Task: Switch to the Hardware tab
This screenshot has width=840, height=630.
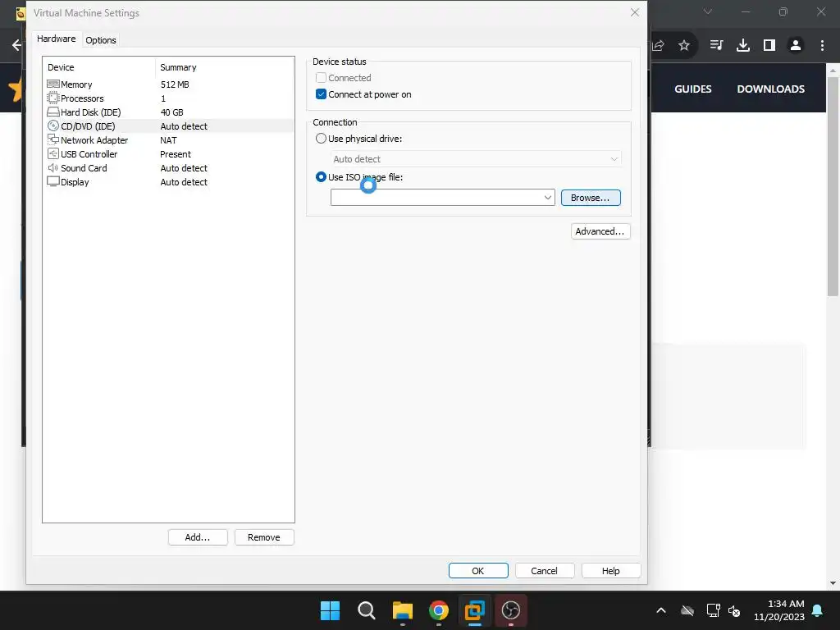Action: [57, 39]
